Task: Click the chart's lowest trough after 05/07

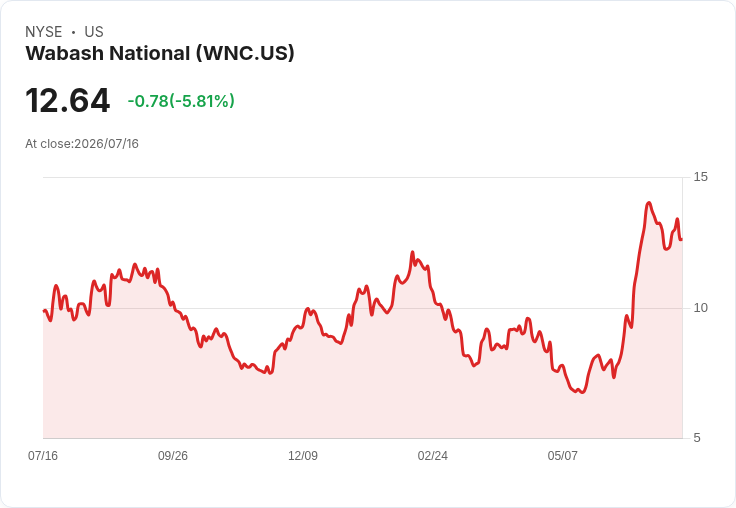Action: coord(582,392)
